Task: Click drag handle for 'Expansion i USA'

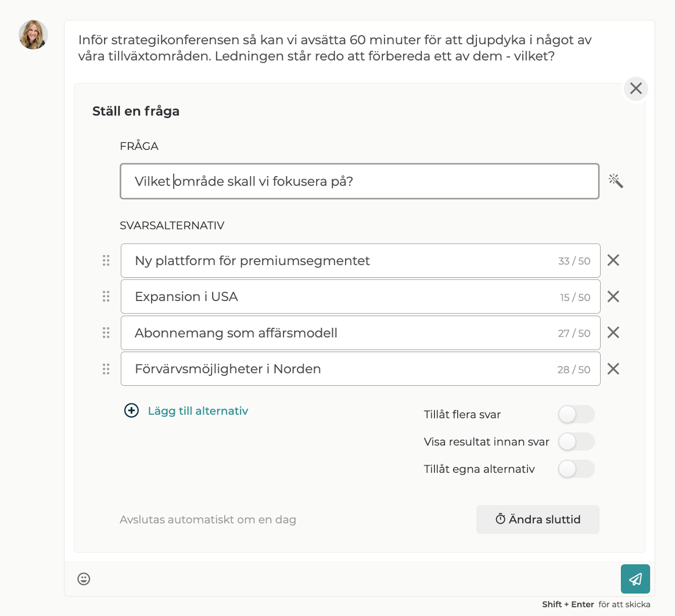Action: coord(106,296)
